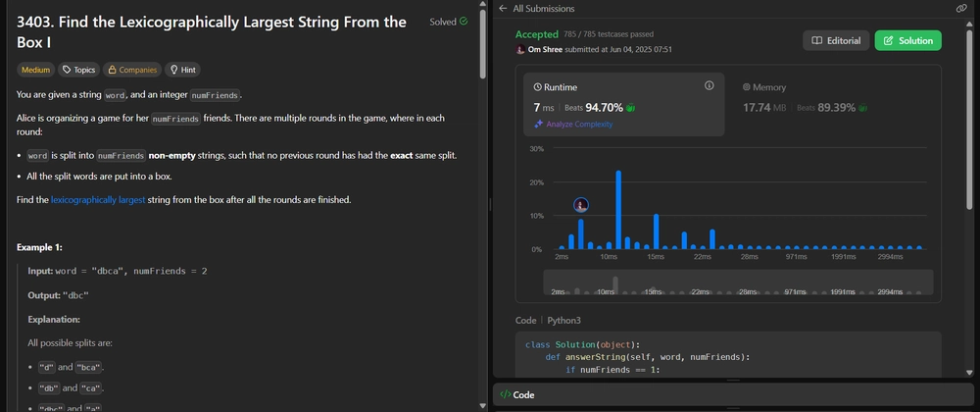980x412 pixels.
Task: Click the problem title heading
Action: [212, 32]
